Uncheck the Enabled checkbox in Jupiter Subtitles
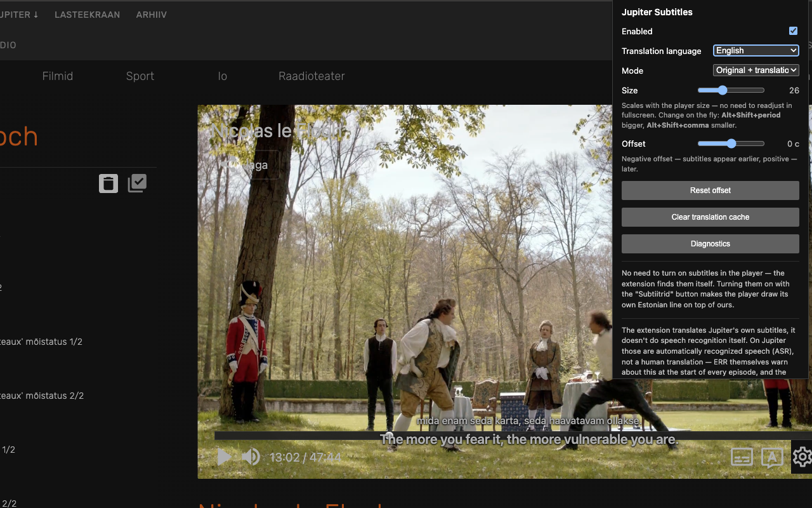Screen dimensions: 812x508 coord(793,31)
